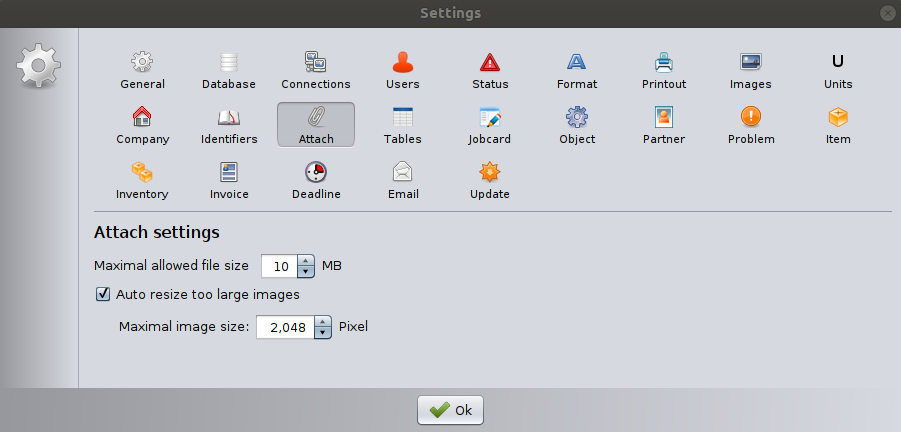Close the Settings window
The width and height of the screenshot is (901, 432).
(x=887, y=13)
